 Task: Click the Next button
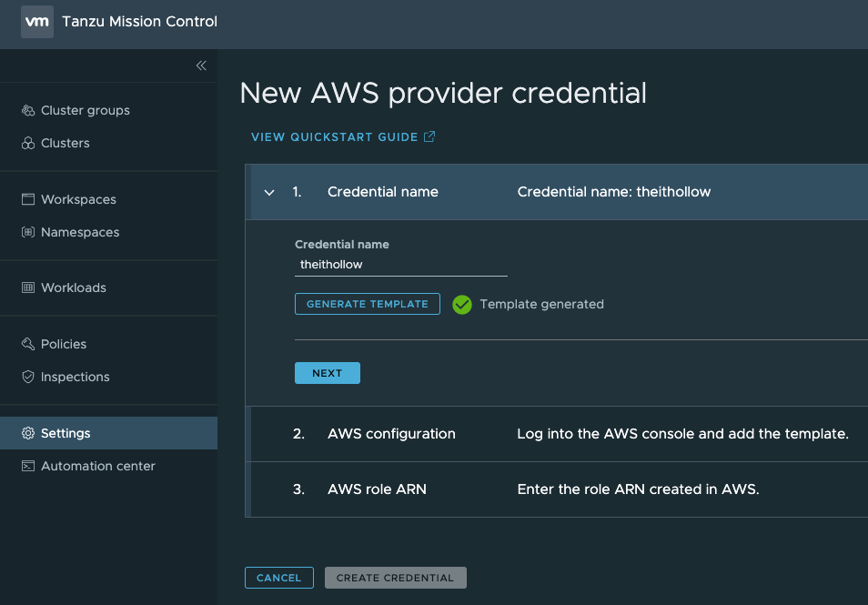tap(327, 373)
